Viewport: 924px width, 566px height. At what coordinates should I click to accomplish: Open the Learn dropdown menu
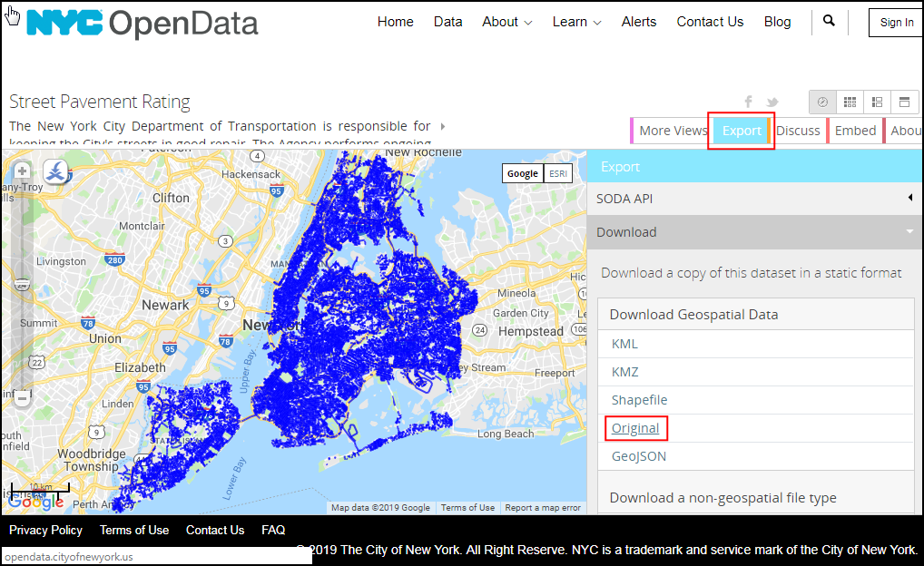[x=576, y=22]
